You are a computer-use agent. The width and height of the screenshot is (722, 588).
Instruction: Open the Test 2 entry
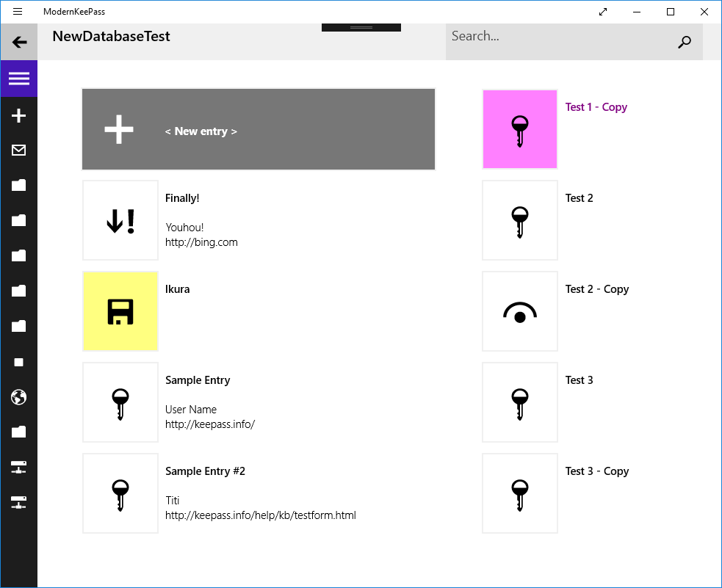579,198
